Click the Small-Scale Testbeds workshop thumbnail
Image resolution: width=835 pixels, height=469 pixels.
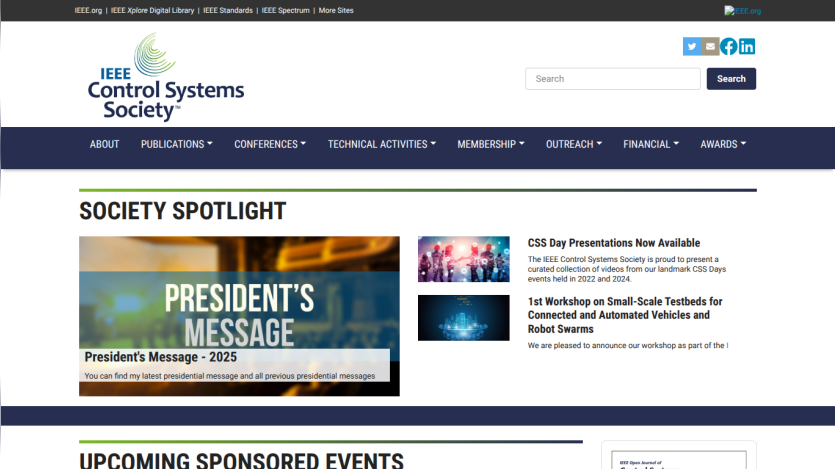point(463,318)
